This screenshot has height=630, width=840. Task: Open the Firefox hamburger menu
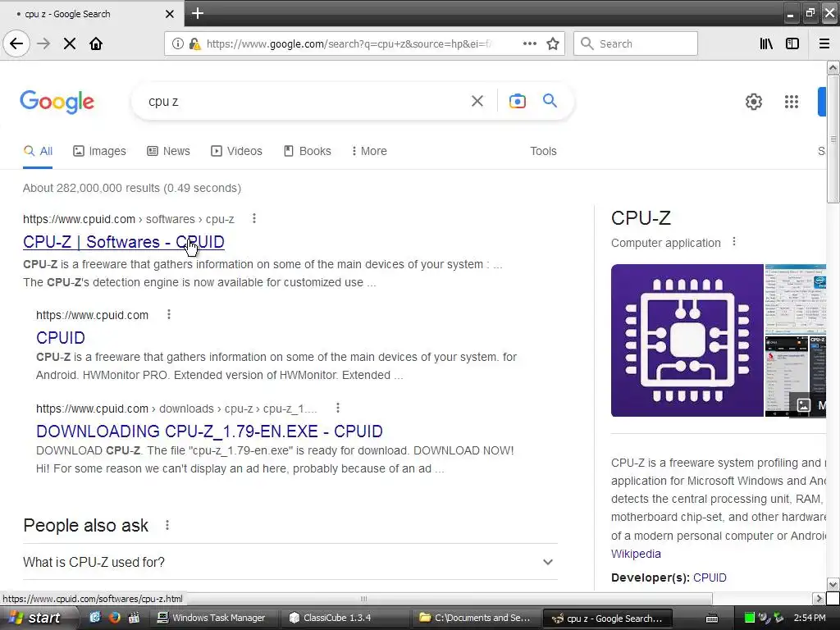coord(824,43)
